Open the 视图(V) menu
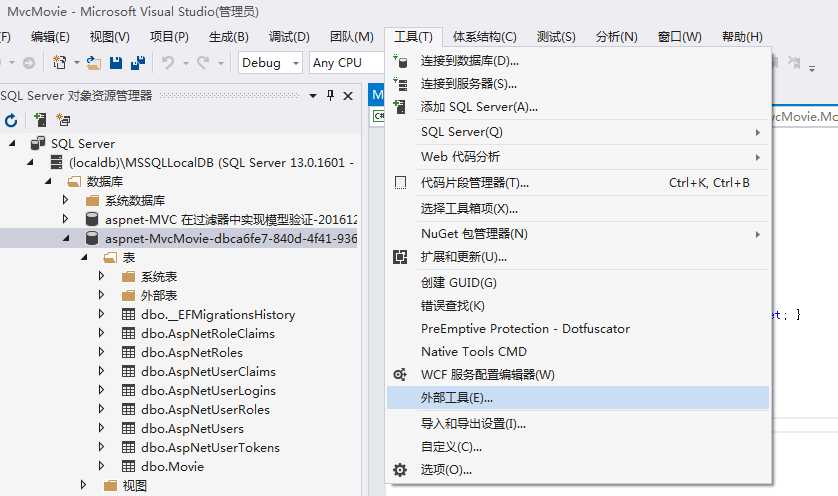838x496 pixels. pos(110,37)
